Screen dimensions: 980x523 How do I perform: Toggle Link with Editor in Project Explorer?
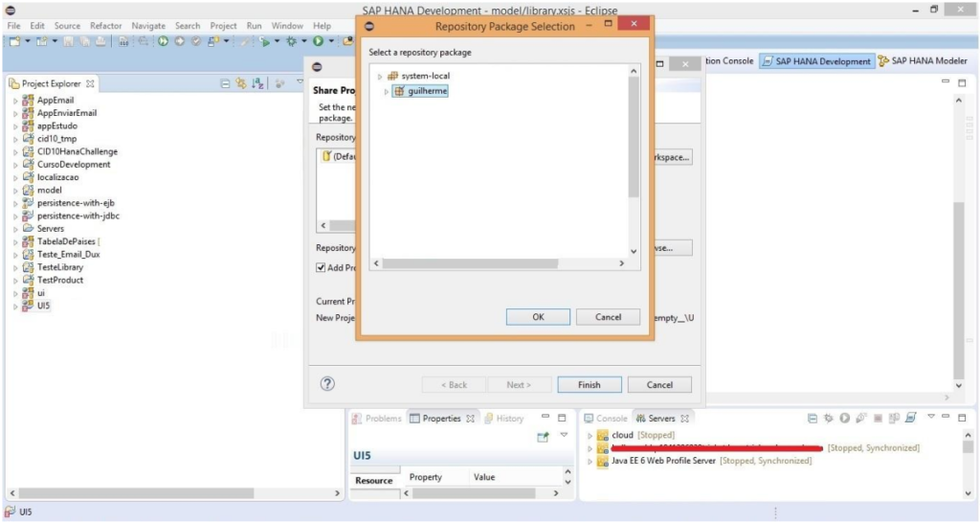[241, 84]
